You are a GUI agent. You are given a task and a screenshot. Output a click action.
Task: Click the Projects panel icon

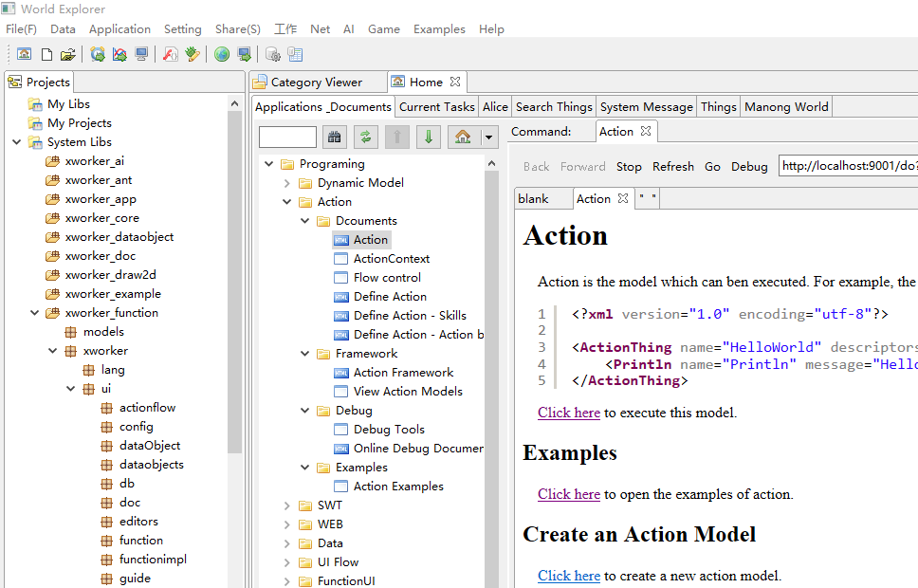(x=14, y=82)
